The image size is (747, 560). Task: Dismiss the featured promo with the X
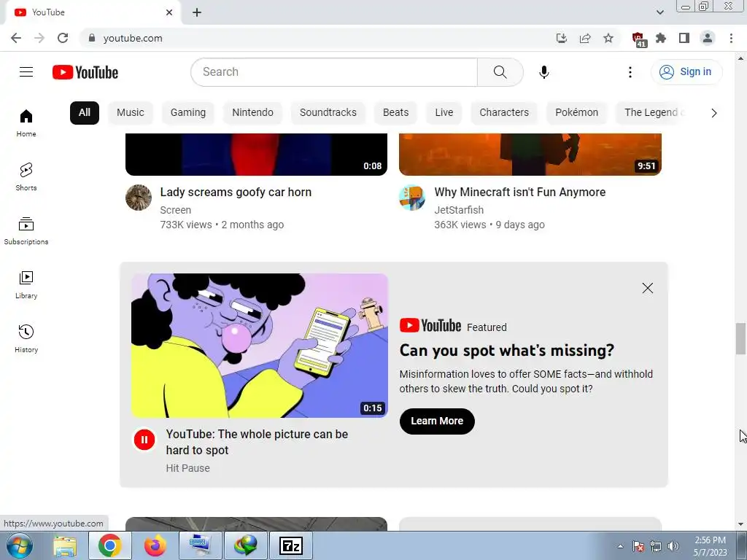pyautogui.click(x=648, y=288)
